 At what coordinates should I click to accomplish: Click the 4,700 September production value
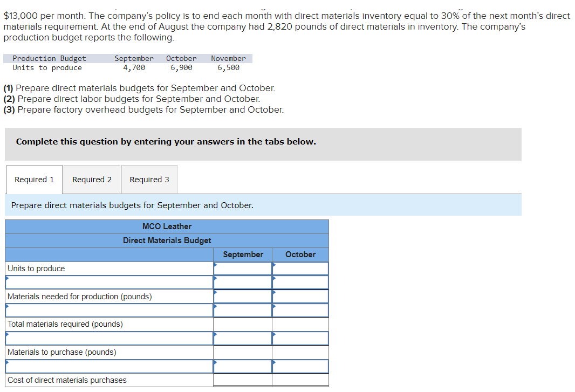click(x=134, y=68)
